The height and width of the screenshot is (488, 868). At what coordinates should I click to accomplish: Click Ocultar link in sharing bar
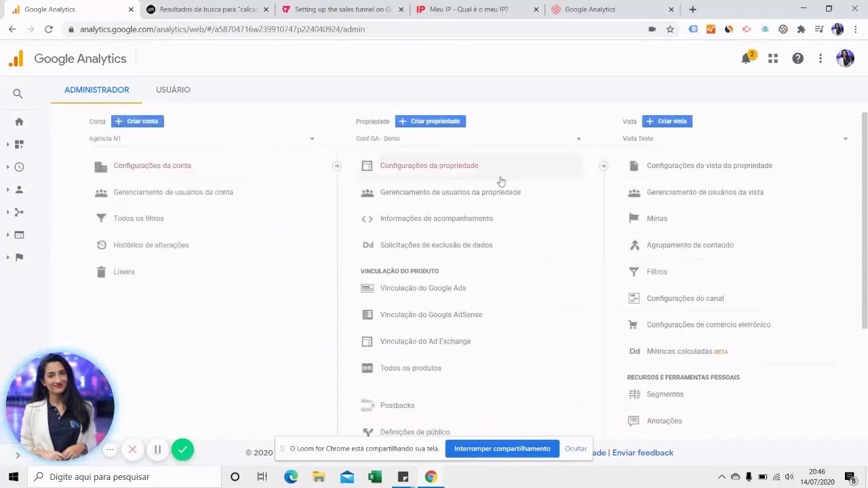(576, 449)
